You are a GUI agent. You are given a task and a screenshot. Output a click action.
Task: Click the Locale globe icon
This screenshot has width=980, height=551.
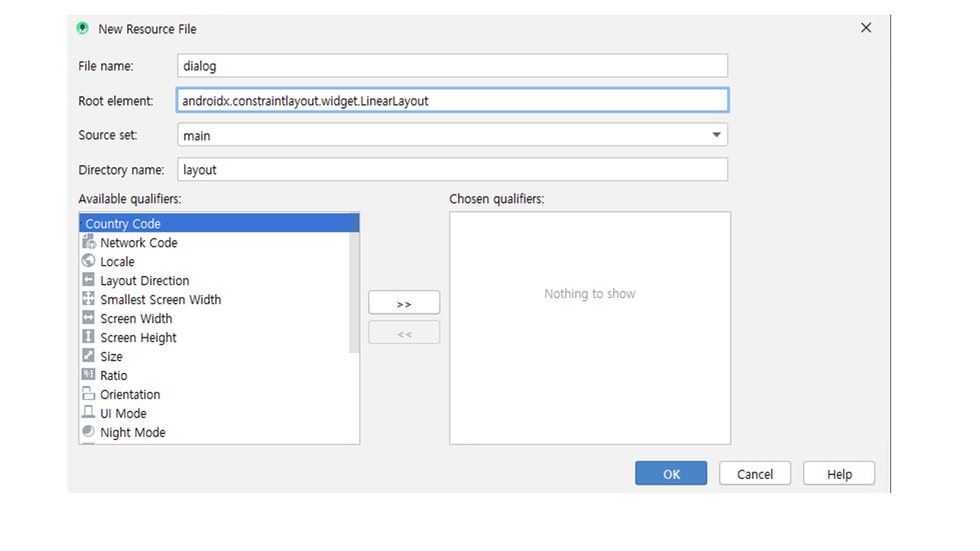coord(88,261)
